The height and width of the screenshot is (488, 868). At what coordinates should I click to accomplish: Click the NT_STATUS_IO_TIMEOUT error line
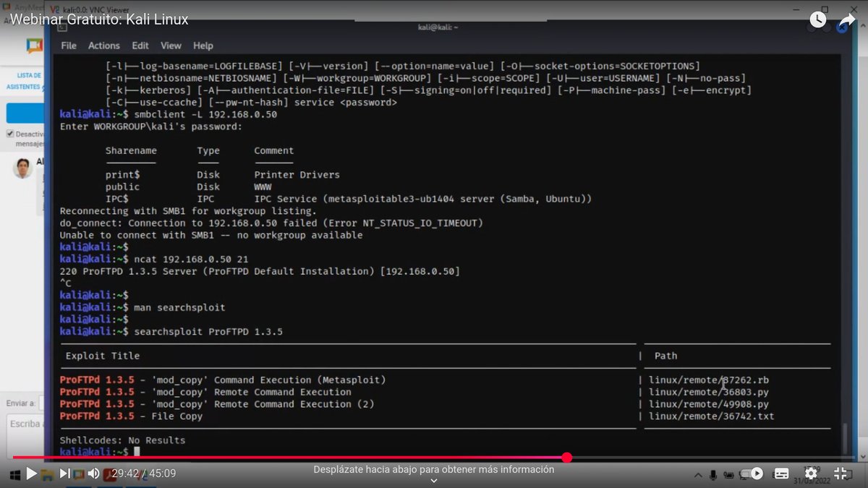271,223
